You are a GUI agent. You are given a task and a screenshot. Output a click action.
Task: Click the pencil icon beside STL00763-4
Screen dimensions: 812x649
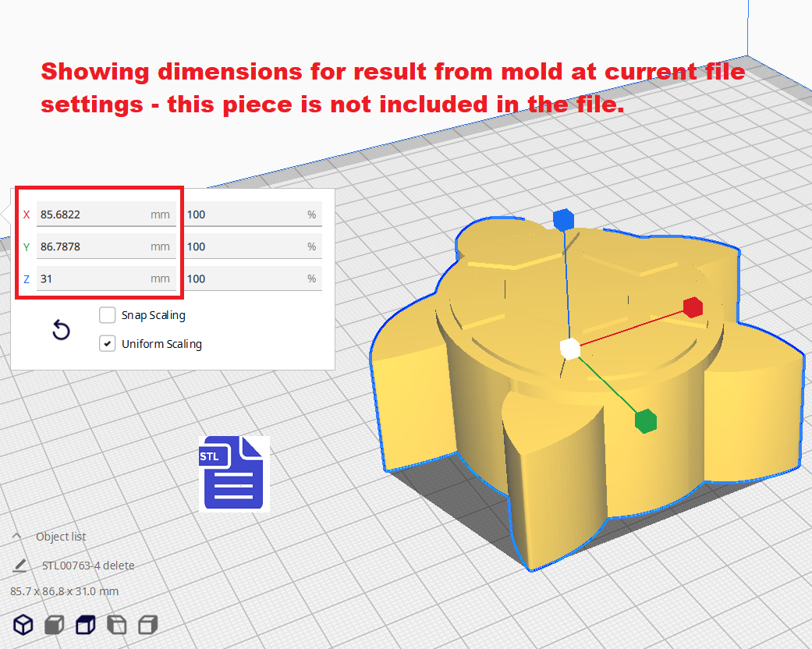20,566
